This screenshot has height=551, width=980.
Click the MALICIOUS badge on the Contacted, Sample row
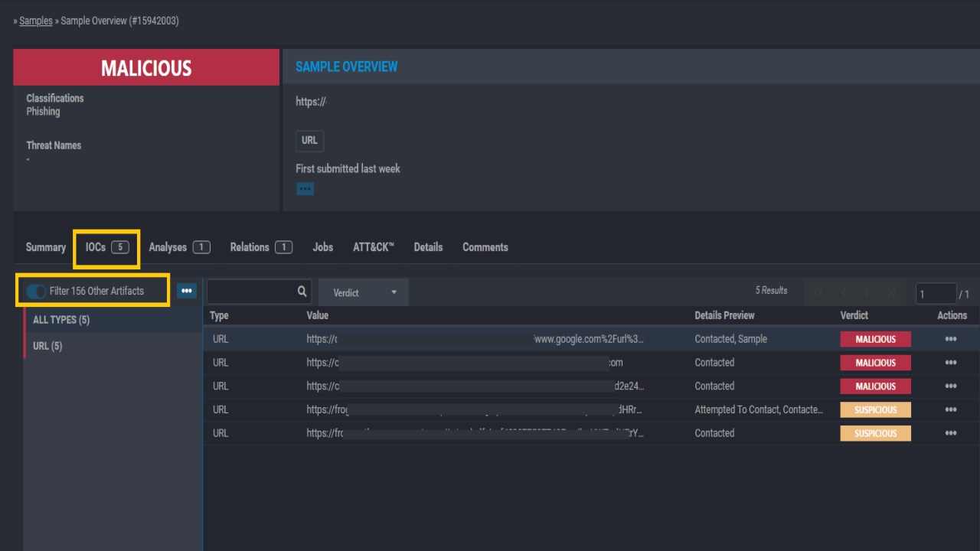(x=875, y=339)
